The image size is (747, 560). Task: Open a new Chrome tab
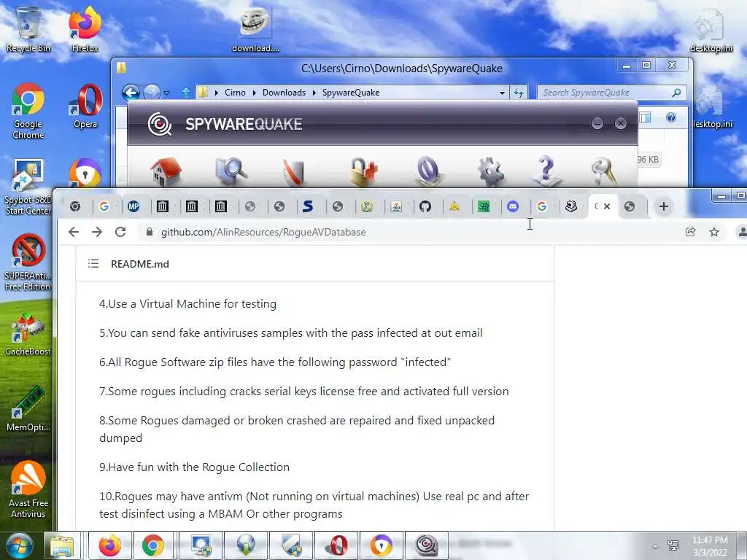pyautogui.click(x=664, y=206)
